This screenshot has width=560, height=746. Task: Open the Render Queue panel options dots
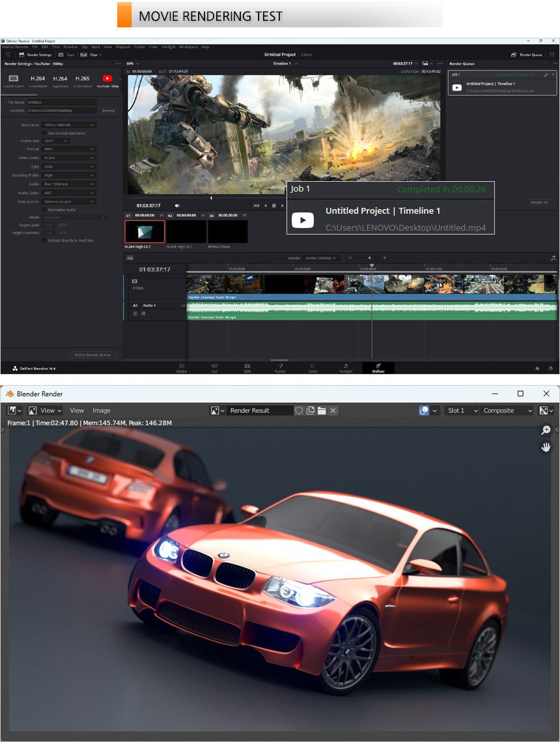[x=554, y=63]
